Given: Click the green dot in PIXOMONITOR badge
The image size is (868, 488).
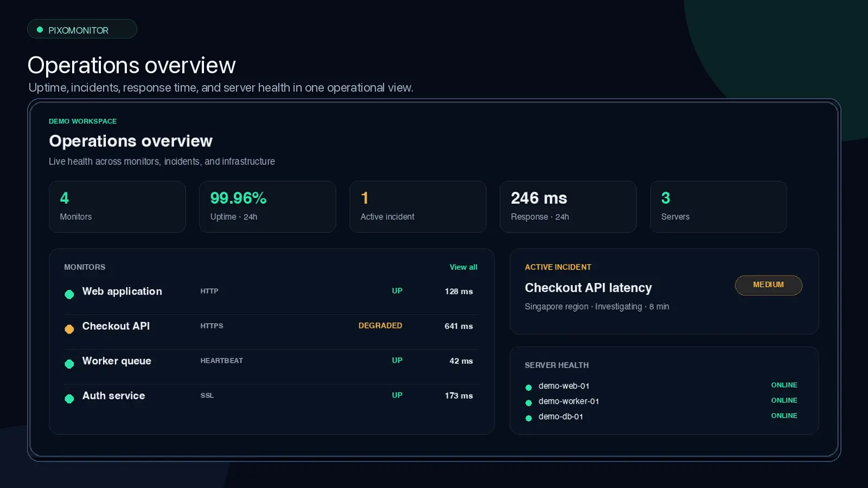Looking at the screenshot, I should (x=40, y=30).
